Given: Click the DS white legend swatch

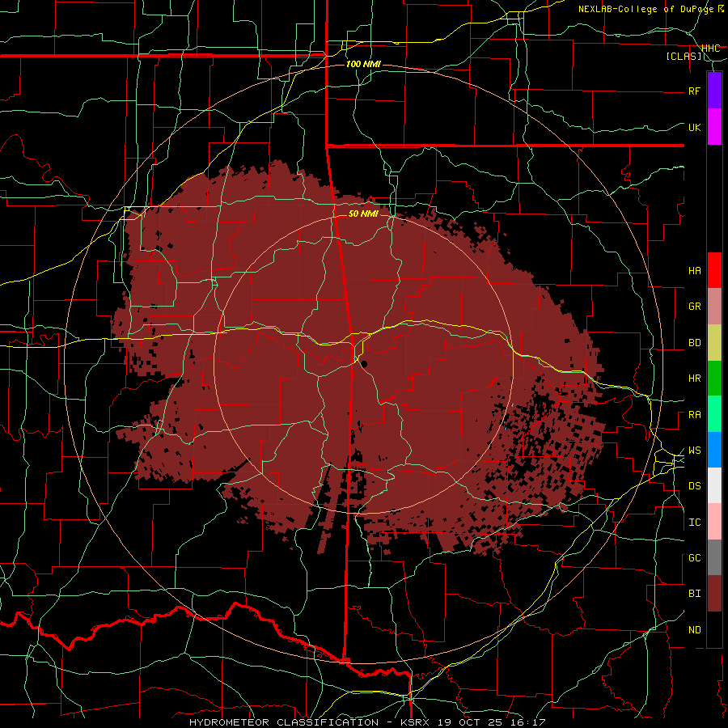Looking at the screenshot, I should [714, 485].
